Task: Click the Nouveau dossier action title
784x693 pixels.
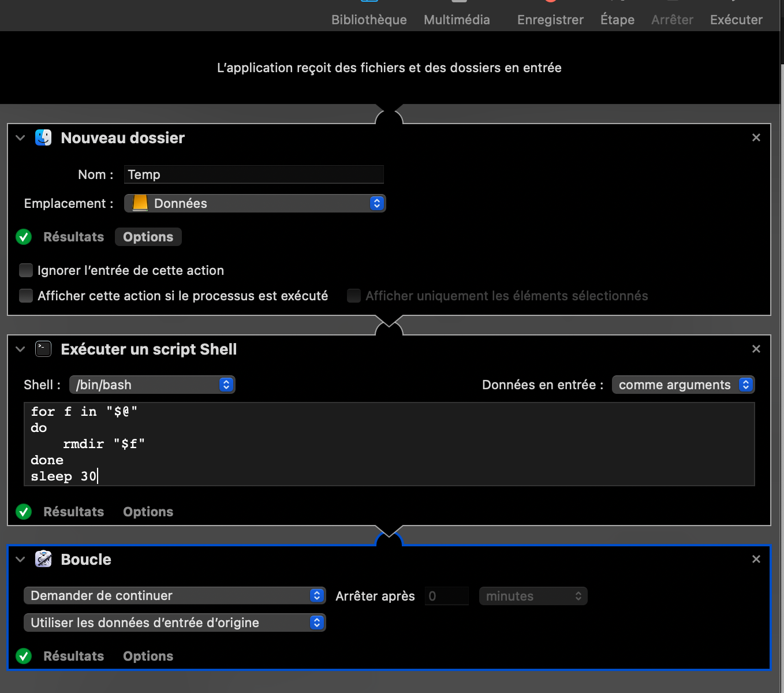Action: 123,138
